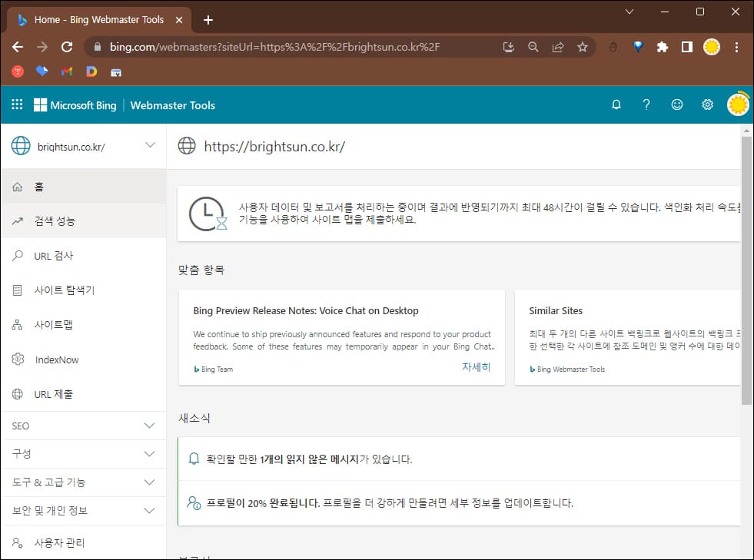Open the orange D bookmark icon
Viewport: 754px width, 560px height.
(x=91, y=71)
